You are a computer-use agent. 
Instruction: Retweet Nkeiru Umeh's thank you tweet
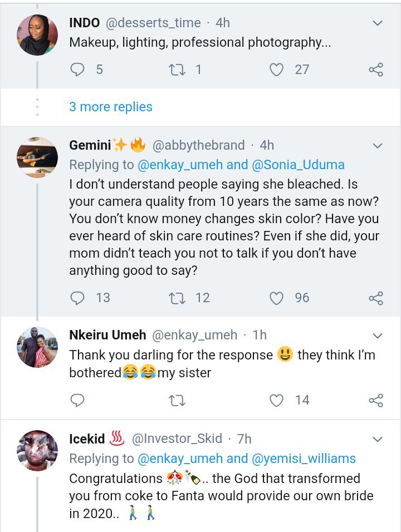click(x=177, y=400)
